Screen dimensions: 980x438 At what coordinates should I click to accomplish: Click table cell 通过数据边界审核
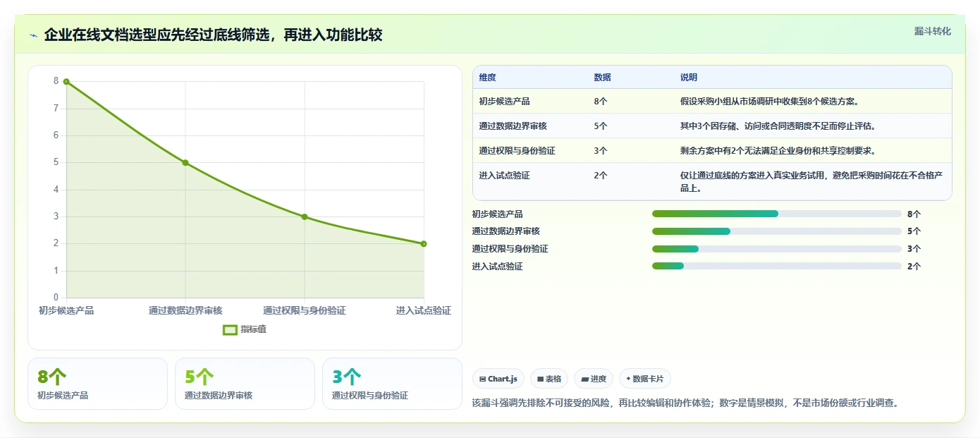pyautogui.click(x=513, y=126)
